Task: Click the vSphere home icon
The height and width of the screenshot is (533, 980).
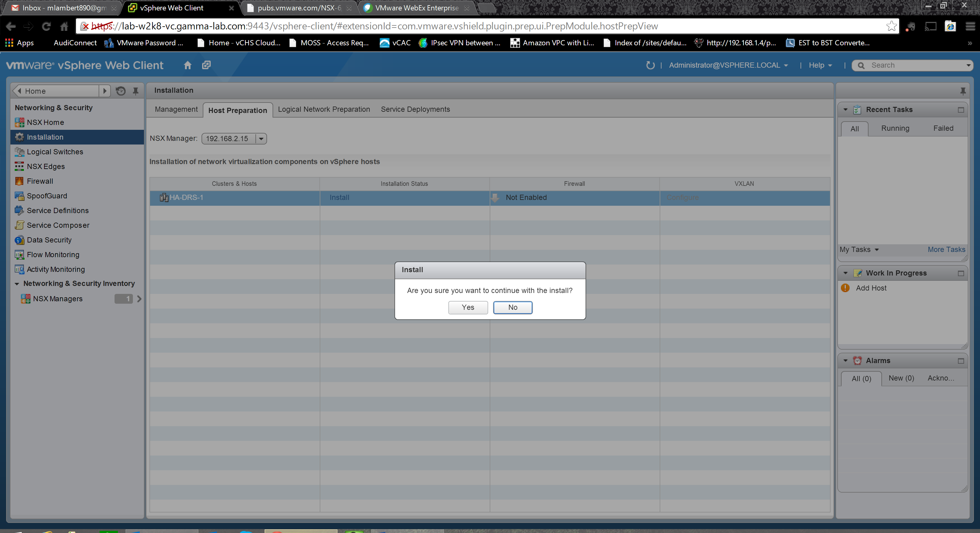Action: (187, 65)
